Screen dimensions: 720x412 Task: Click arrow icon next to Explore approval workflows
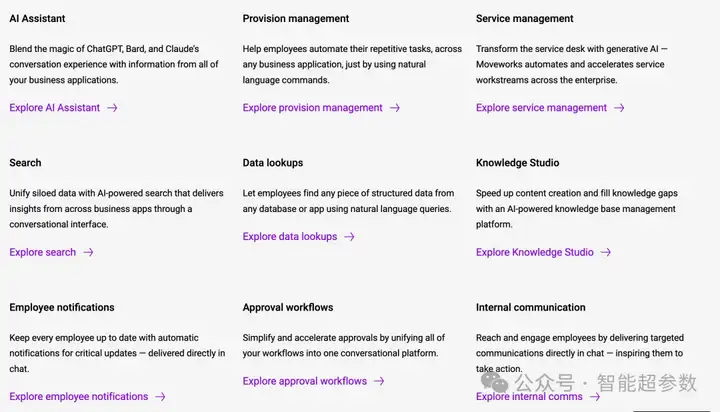pos(379,381)
